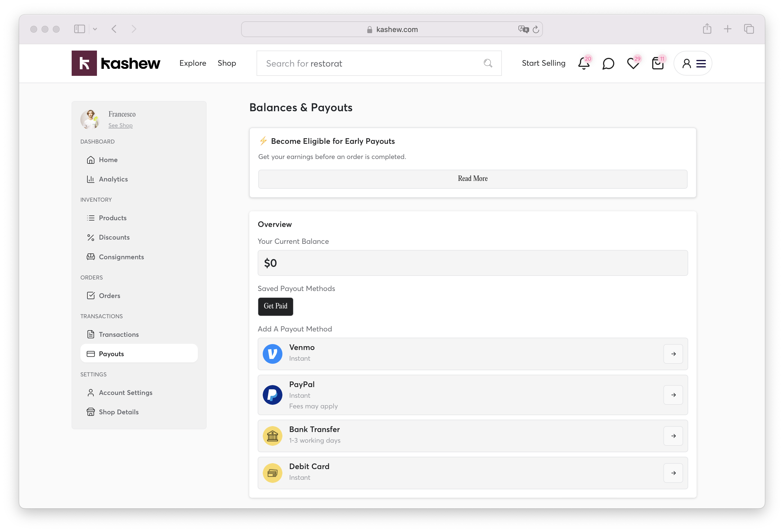Click the search magnifier icon

488,63
